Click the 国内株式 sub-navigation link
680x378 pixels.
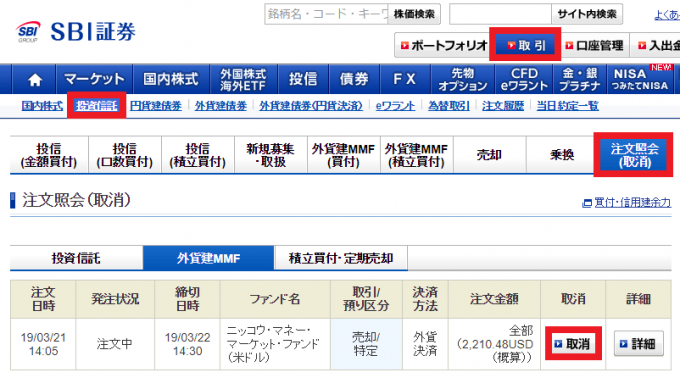coord(42,106)
